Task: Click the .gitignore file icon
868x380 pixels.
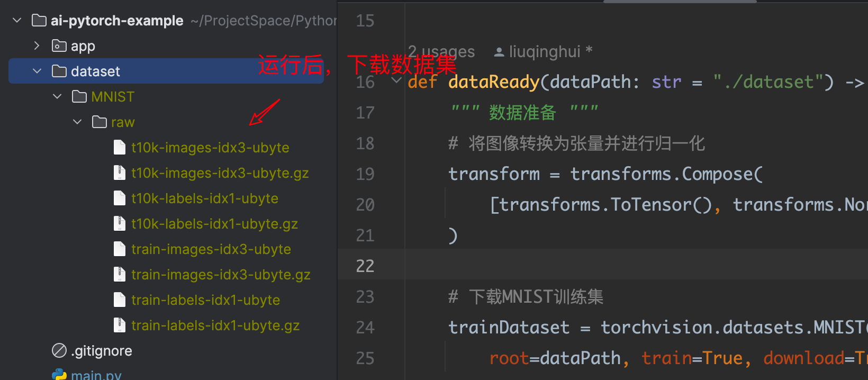Action: 59,351
